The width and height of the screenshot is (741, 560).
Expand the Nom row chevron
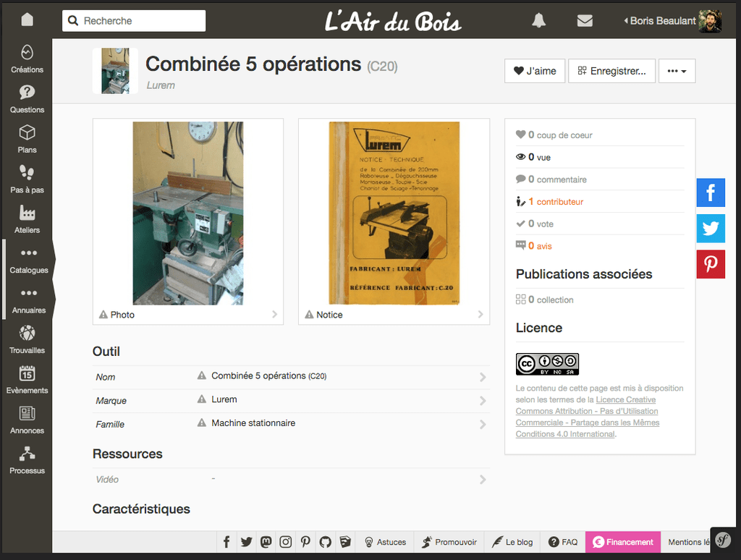[483, 377]
